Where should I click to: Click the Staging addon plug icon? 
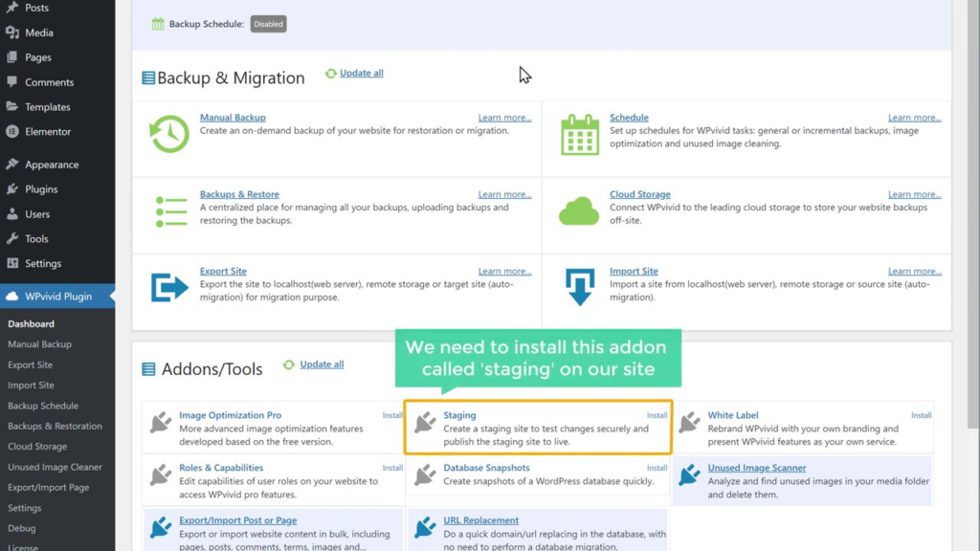(425, 422)
